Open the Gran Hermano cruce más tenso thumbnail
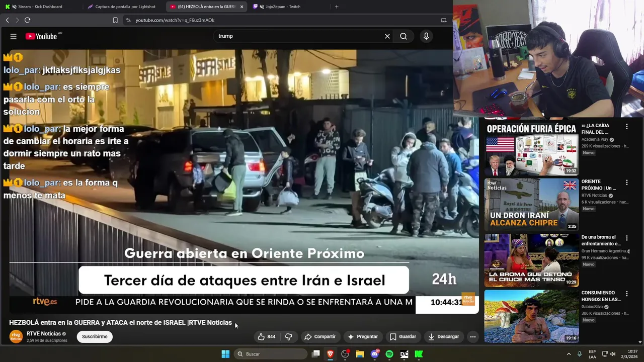This screenshot has height=362, width=644. click(531, 260)
